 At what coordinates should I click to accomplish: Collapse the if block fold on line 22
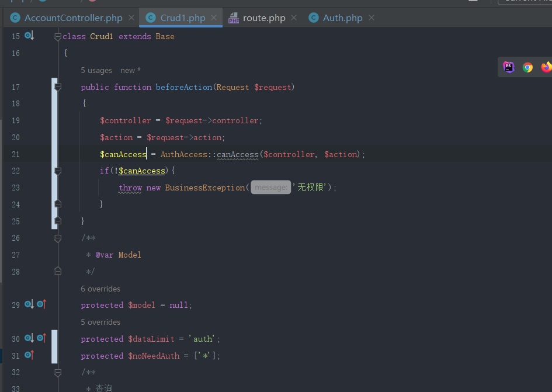click(x=58, y=171)
